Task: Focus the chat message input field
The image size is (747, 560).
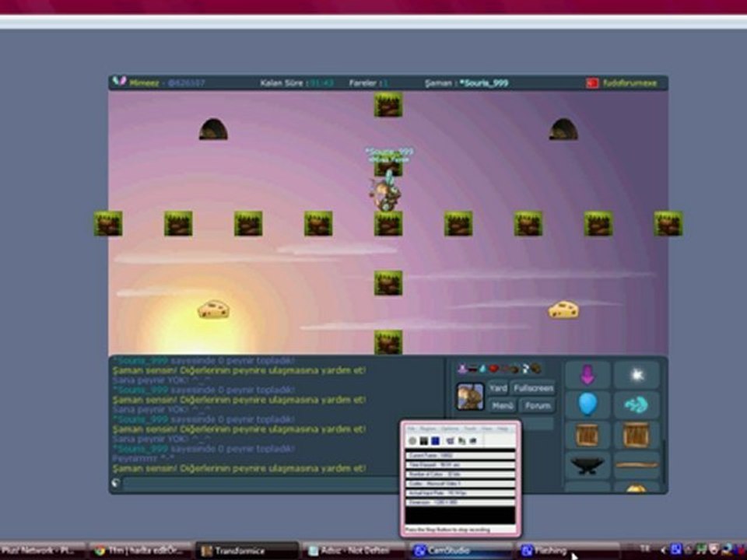Action: [262, 484]
